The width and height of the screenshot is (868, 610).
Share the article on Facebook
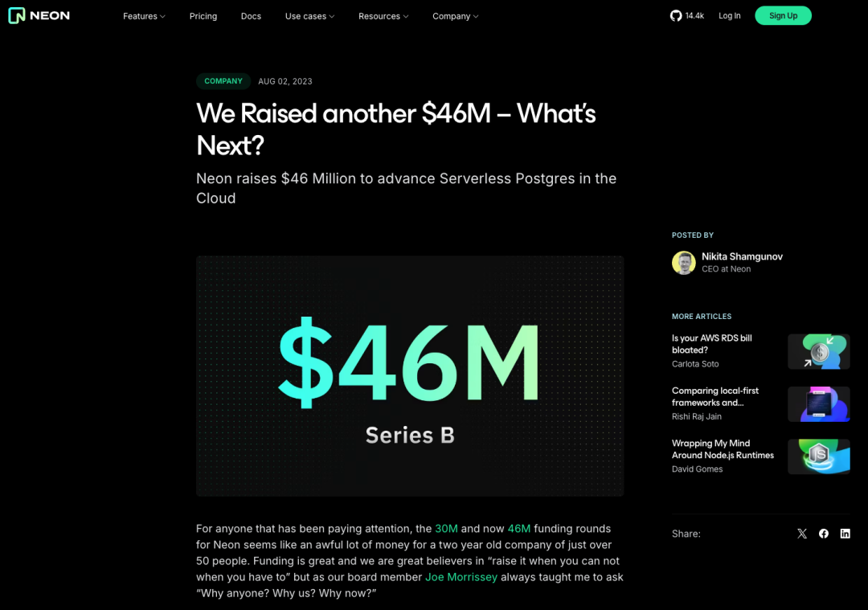[x=824, y=534]
